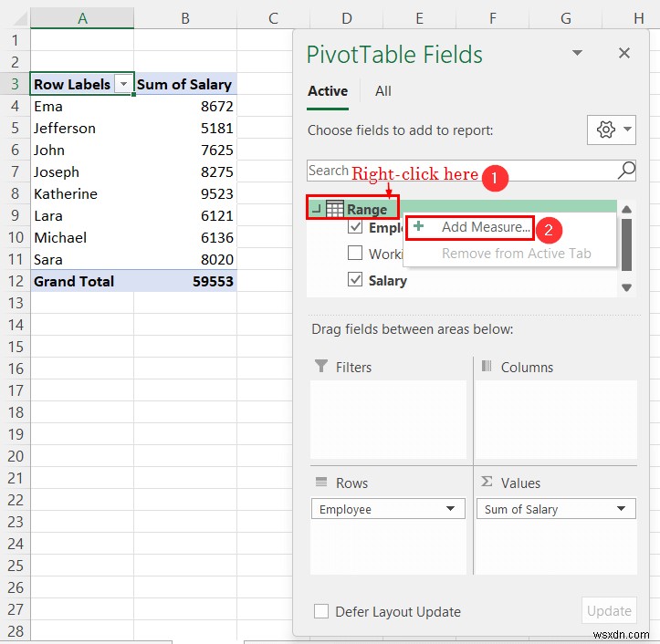The height and width of the screenshot is (644, 660).
Task: Open the Sum of Salary dropdown
Action: 621,509
